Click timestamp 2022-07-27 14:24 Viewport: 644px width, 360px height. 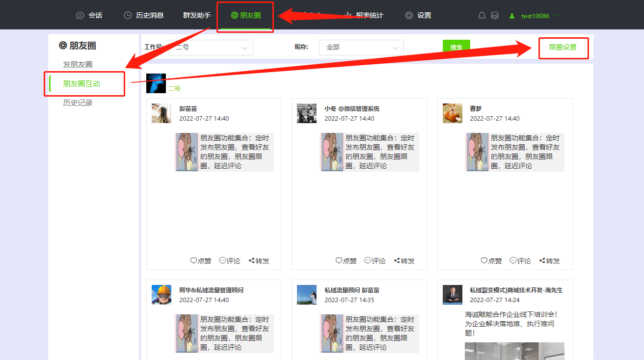(495, 300)
